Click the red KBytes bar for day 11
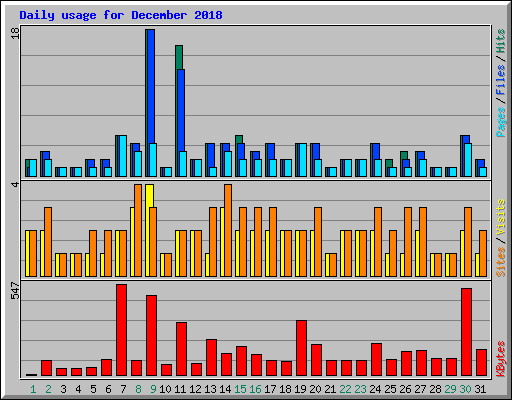 (x=181, y=349)
